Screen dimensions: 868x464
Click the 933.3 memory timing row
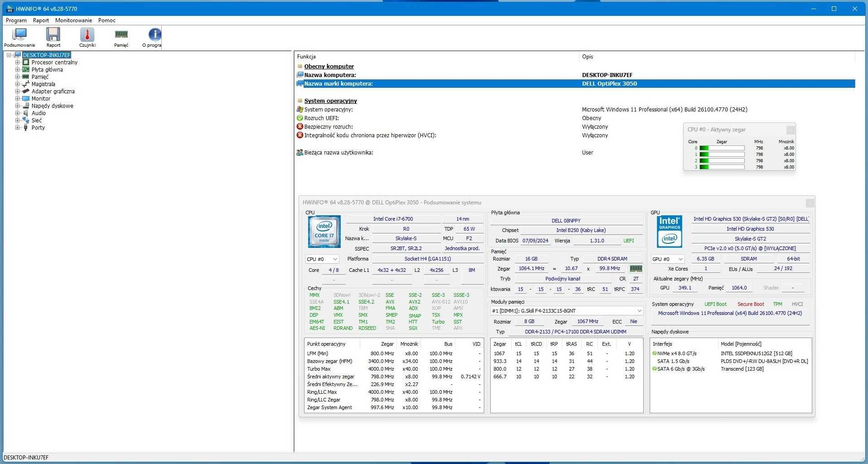tap(566, 362)
